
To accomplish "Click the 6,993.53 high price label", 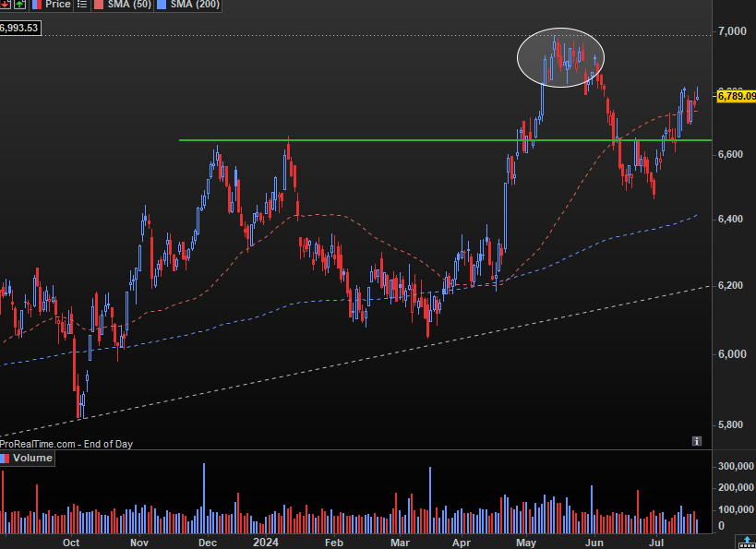I will (x=18, y=28).
